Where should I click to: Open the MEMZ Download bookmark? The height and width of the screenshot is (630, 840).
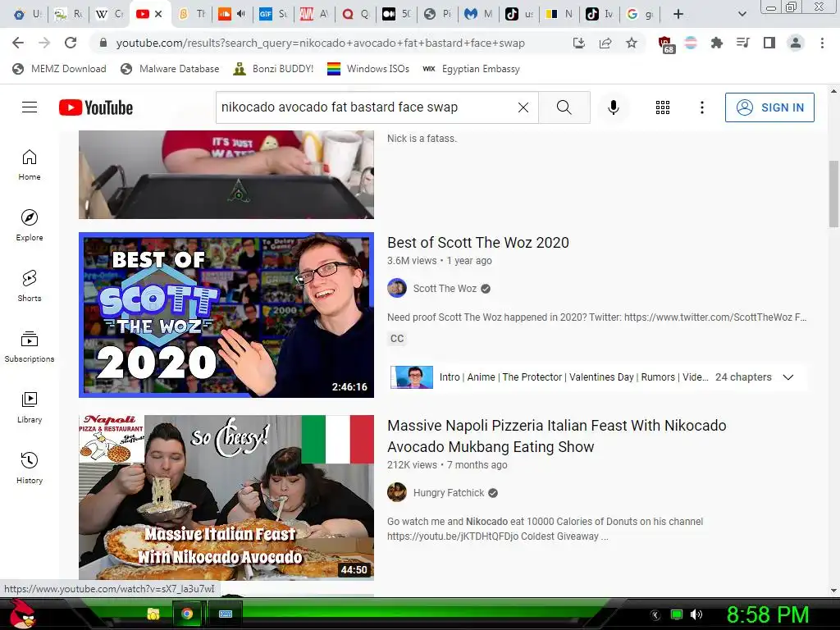[x=59, y=69]
